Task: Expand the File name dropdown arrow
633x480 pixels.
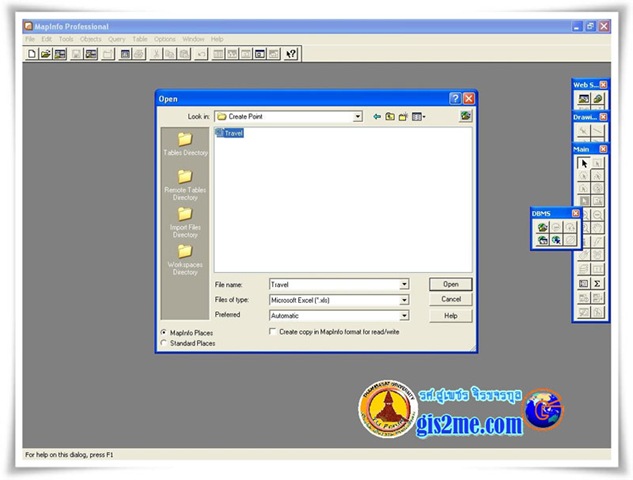Action: click(404, 284)
